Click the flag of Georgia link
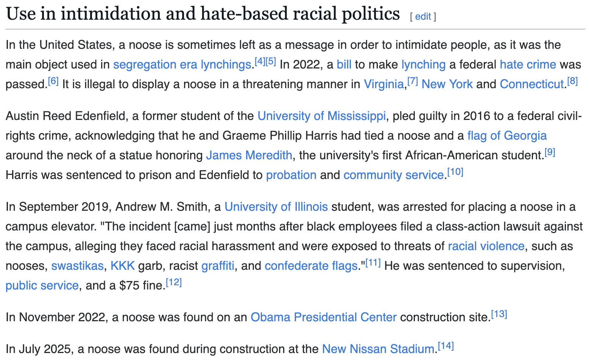 (x=507, y=135)
